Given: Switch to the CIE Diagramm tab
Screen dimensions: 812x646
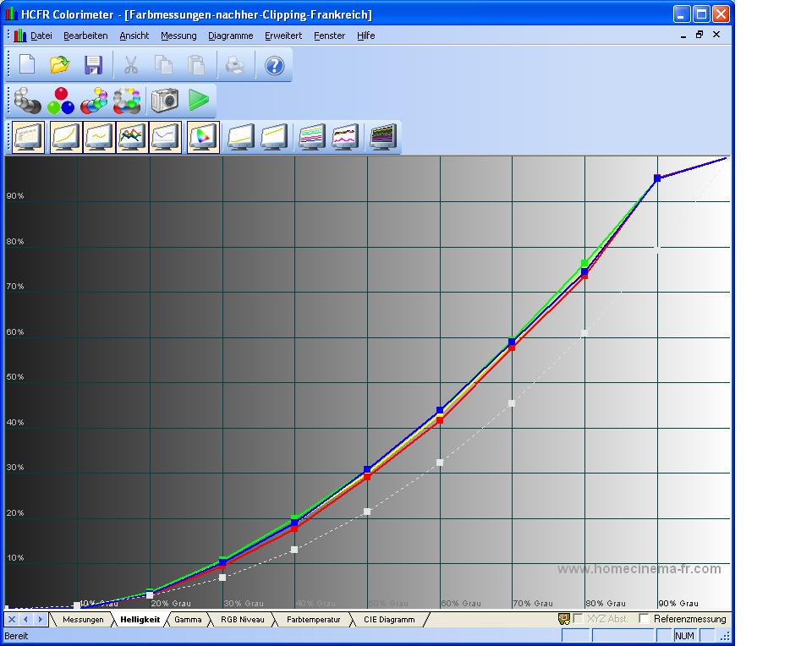Looking at the screenshot, I should point(389,620).
